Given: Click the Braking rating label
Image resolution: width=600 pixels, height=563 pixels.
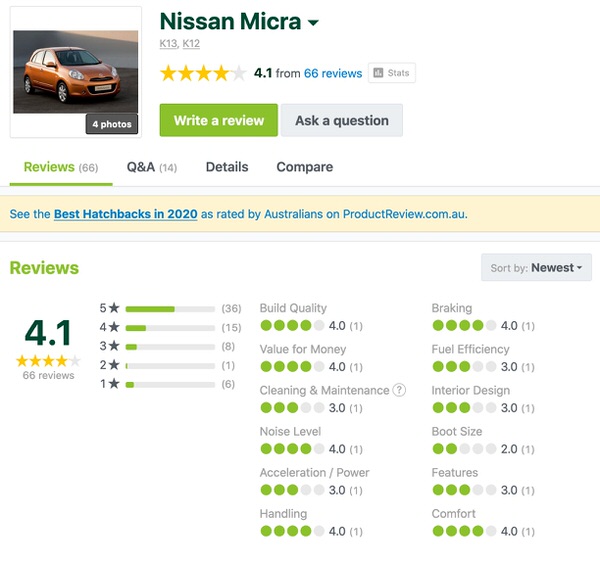Looking at the screenshot, I should click(x=452, y=308).
